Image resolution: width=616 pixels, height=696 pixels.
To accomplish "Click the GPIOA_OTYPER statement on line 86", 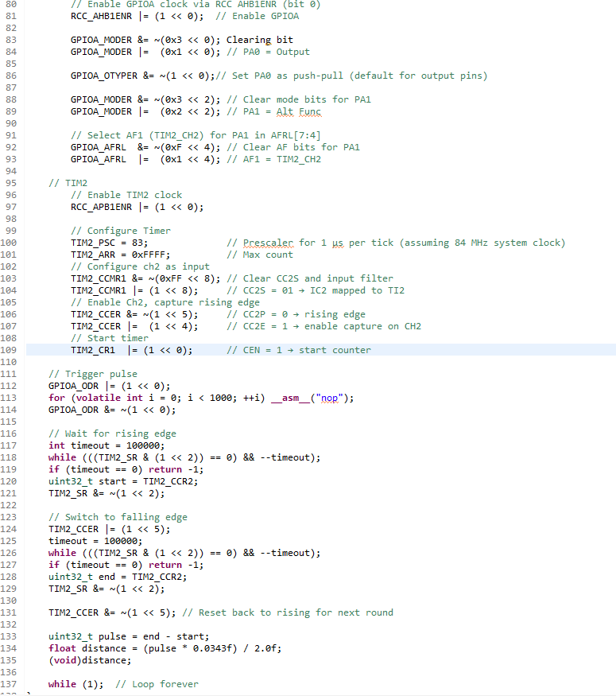I will click(x=142, y=76).
